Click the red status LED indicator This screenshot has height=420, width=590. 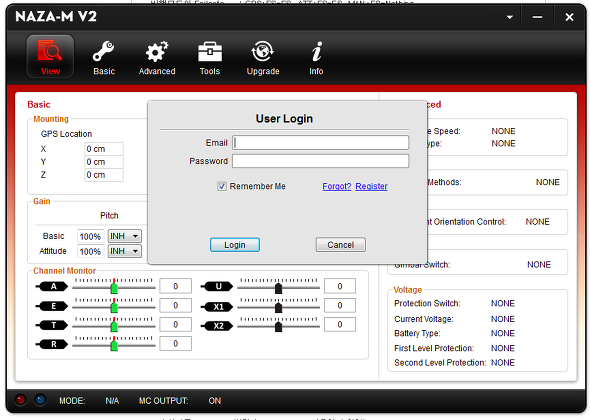click(x=20, y=400)
